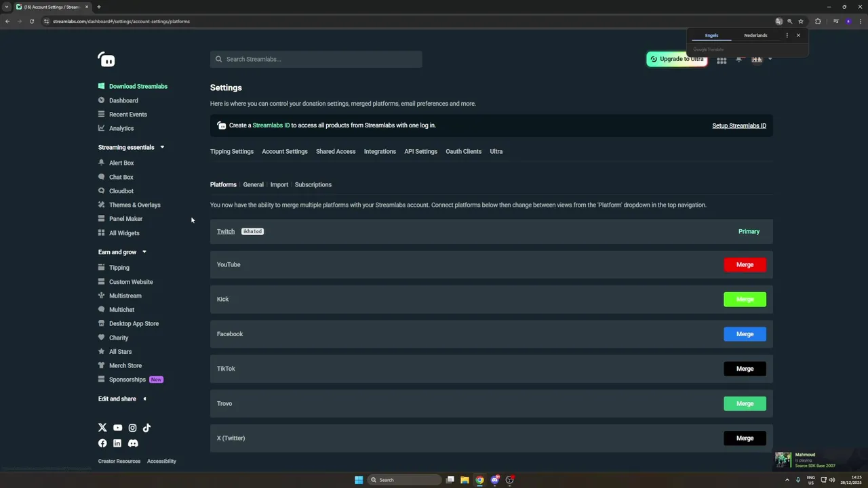The height and width of the screenshot is (488, 868).
Task: Open Chrome extensions puzzle icon
Action: [x=818, y=21]
